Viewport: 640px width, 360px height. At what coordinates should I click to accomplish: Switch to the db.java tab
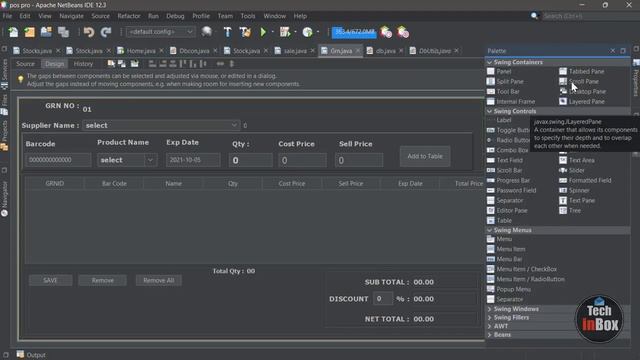click(x=385, y=51)
